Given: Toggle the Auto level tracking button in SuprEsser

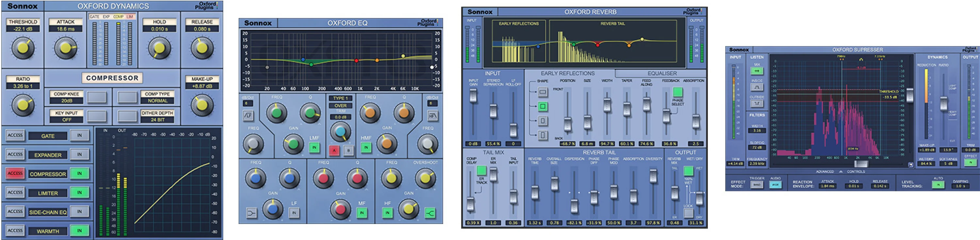Looking at the screenshot, I should [x=938, y=185].
